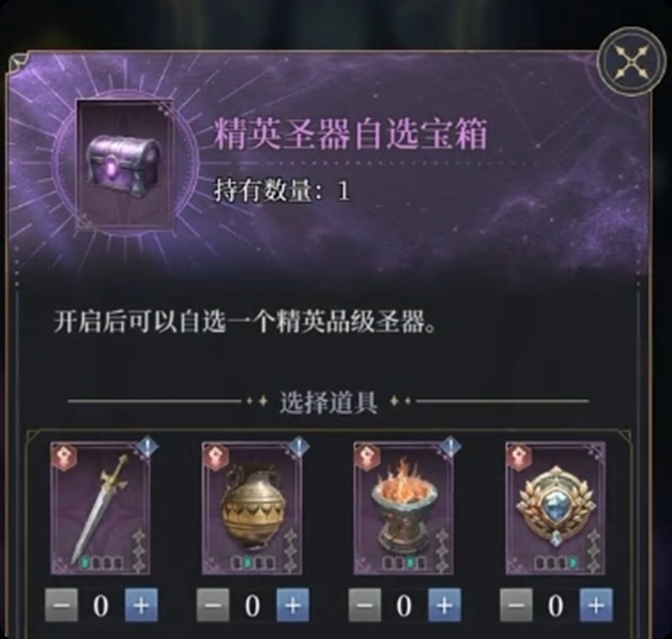This screenshot has height=639, width=672.
Task: Click red type emblem on medallion card
Action: pyautogui.click(x=519, y=457)
